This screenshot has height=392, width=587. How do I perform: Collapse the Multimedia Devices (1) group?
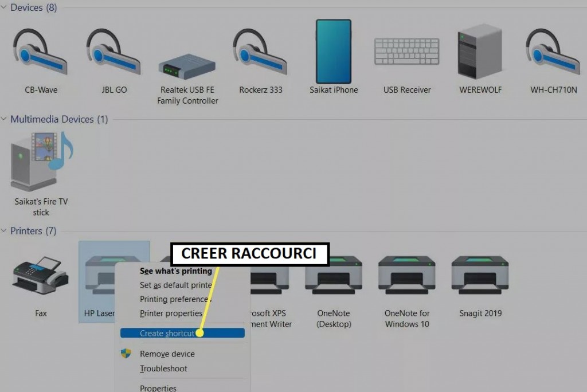pyautogui.click(x=4, y=119)
